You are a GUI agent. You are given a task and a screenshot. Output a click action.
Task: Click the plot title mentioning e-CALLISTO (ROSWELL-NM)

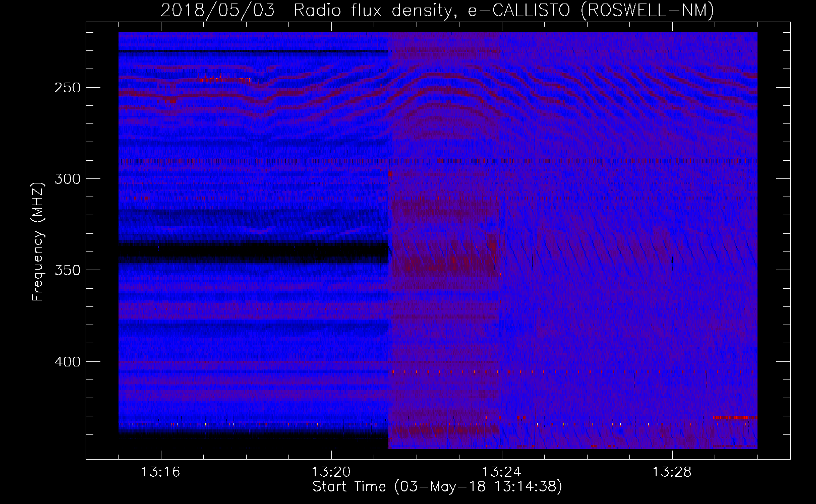pos(437,11)
